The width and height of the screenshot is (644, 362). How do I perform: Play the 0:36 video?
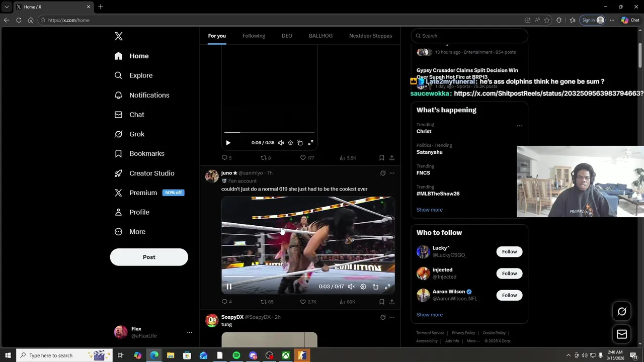click(x=228, y=143)
